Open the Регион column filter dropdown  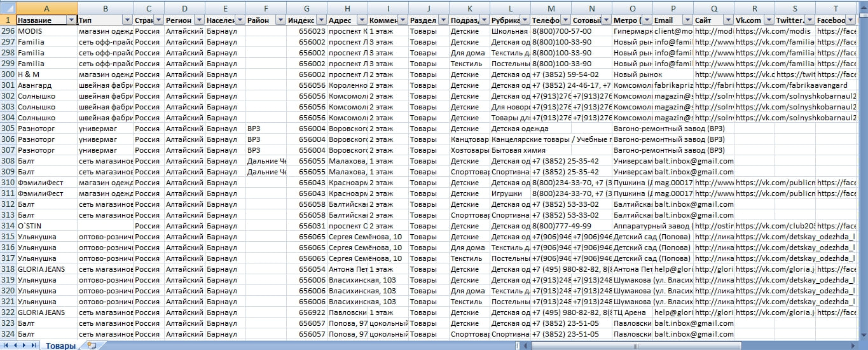pos(198,20)
